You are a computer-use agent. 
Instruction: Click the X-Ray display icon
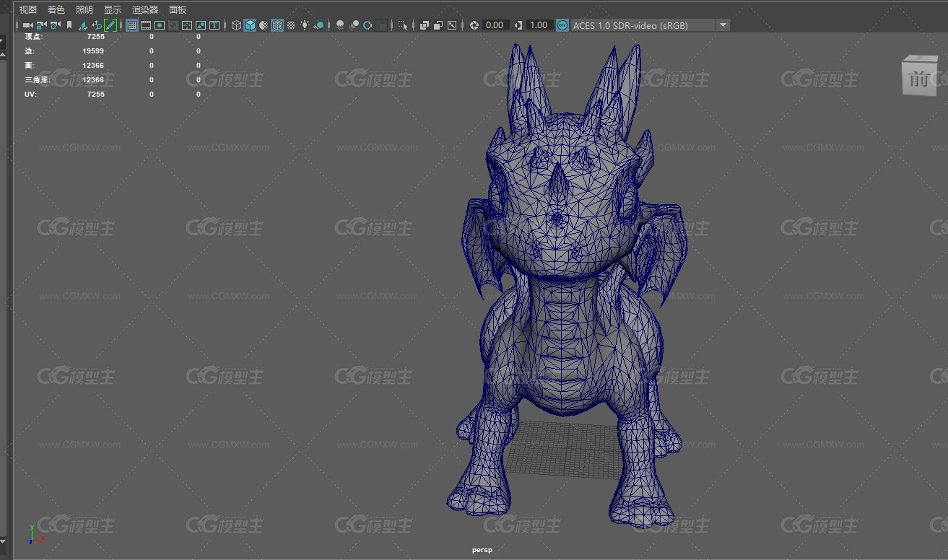pyautogui.click(x=425, y=25)
